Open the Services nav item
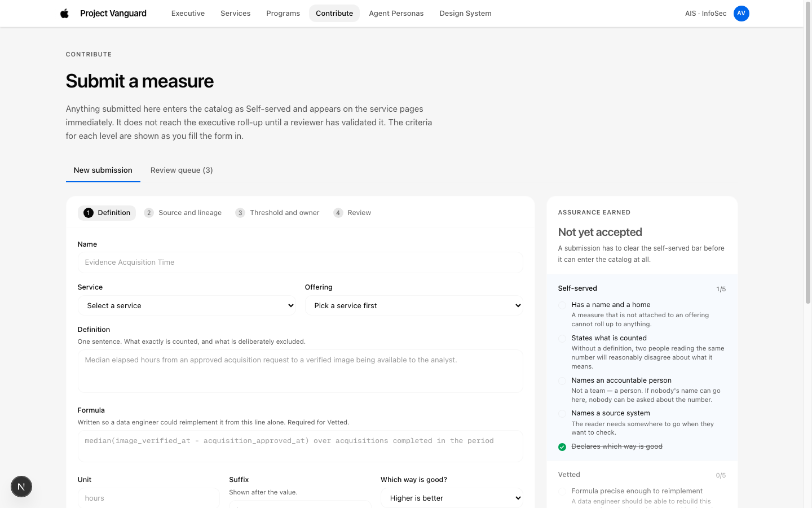The height and width of the screenshot is (508, 812). 235,14
